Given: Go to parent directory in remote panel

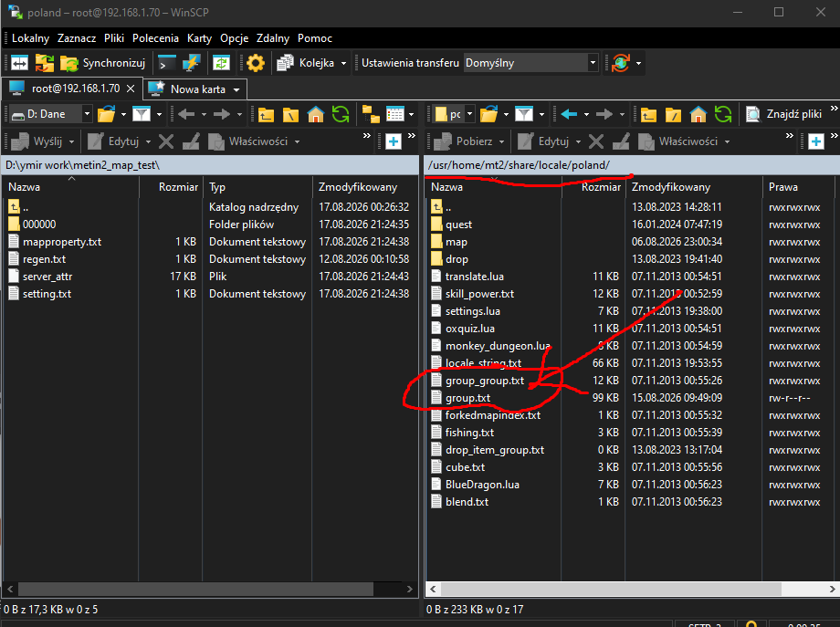Looking at the screenshot, I should point(648,114).
